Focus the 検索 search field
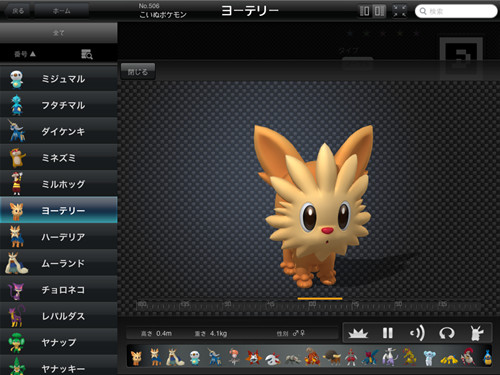This screenshot has width=500, height=375. click(x=456, y=11)
